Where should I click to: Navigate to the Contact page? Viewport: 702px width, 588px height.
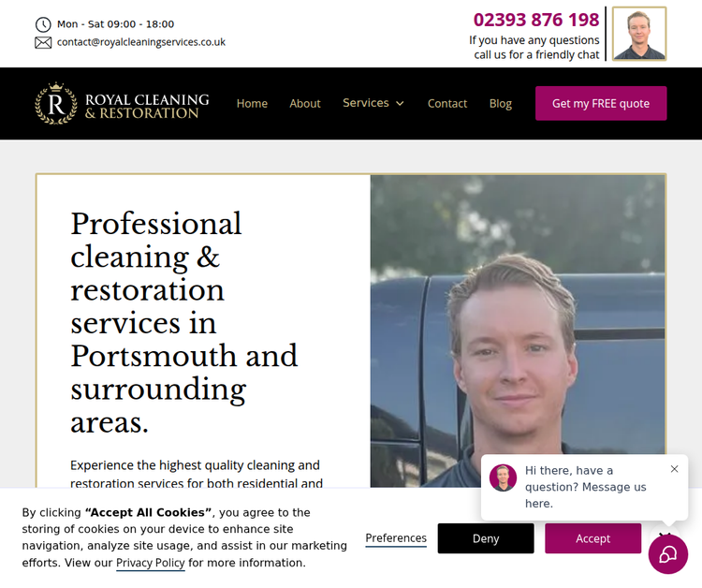tap(447, 103)
